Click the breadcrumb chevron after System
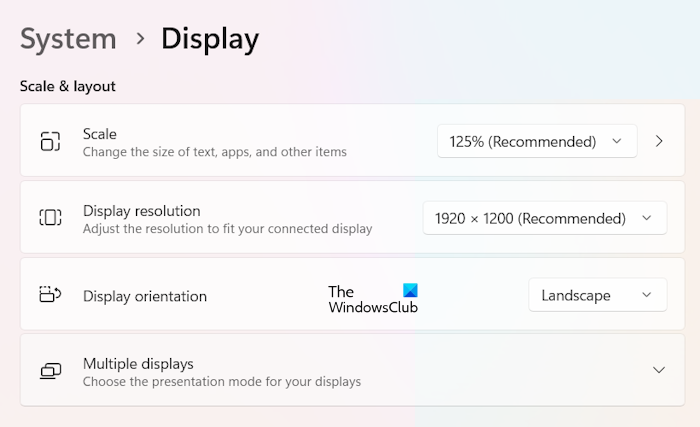This screenshot has width=700, height=427. tap(139, 39)
